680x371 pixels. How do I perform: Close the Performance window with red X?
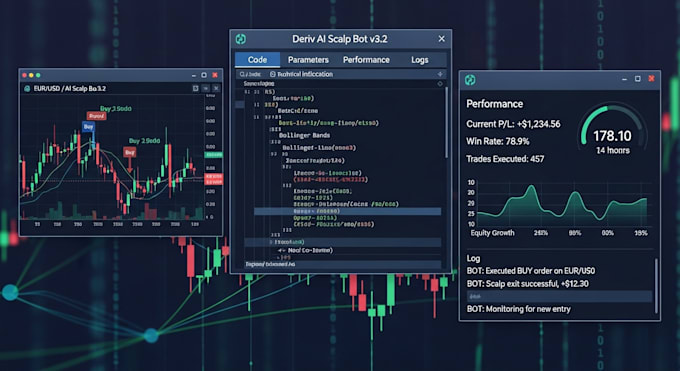651,79
